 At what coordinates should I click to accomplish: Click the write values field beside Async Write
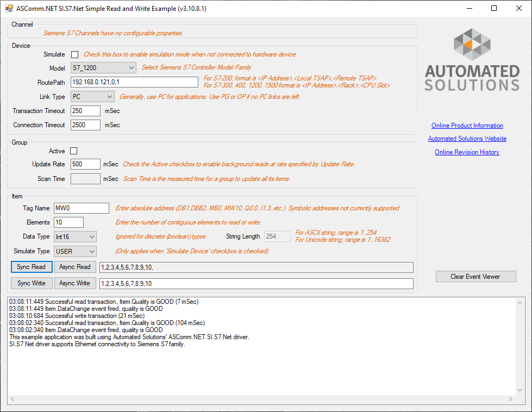click(256, 284)
